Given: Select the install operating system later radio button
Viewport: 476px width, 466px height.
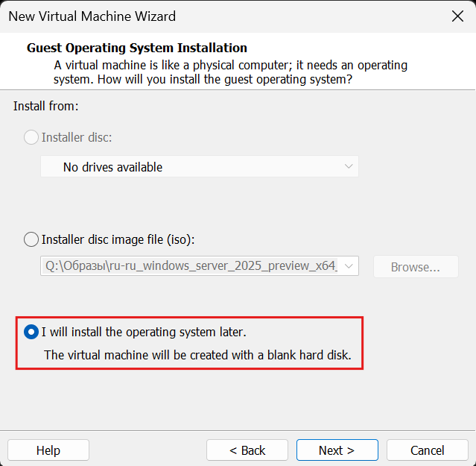Looking at the screenshot, I should (32, 331).
